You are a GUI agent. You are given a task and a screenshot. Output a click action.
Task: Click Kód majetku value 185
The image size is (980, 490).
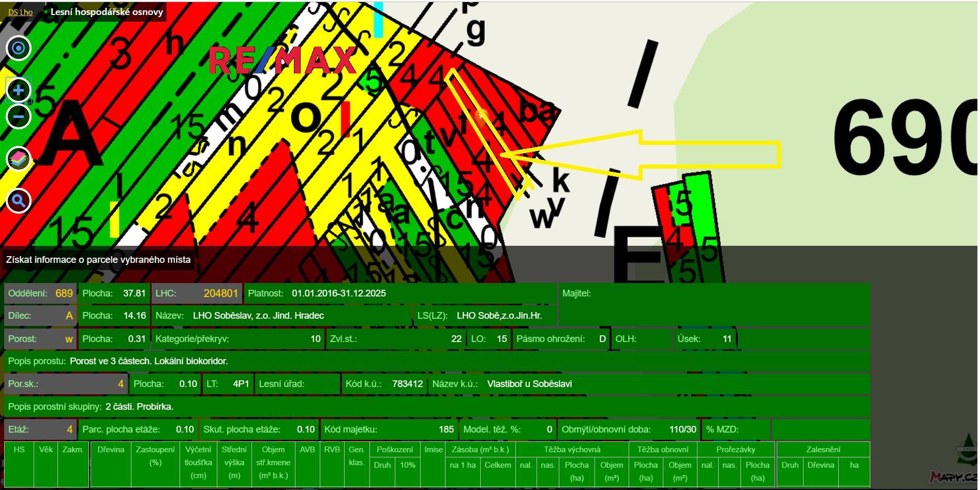tap(447, 429)
